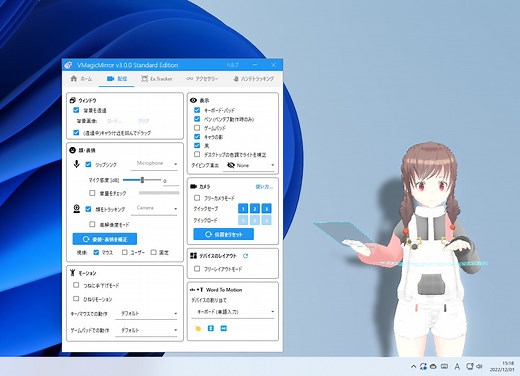
Task: Disable 顔をトラッキング checkbox
Action: pyautogui.click(x=88, y=209)
